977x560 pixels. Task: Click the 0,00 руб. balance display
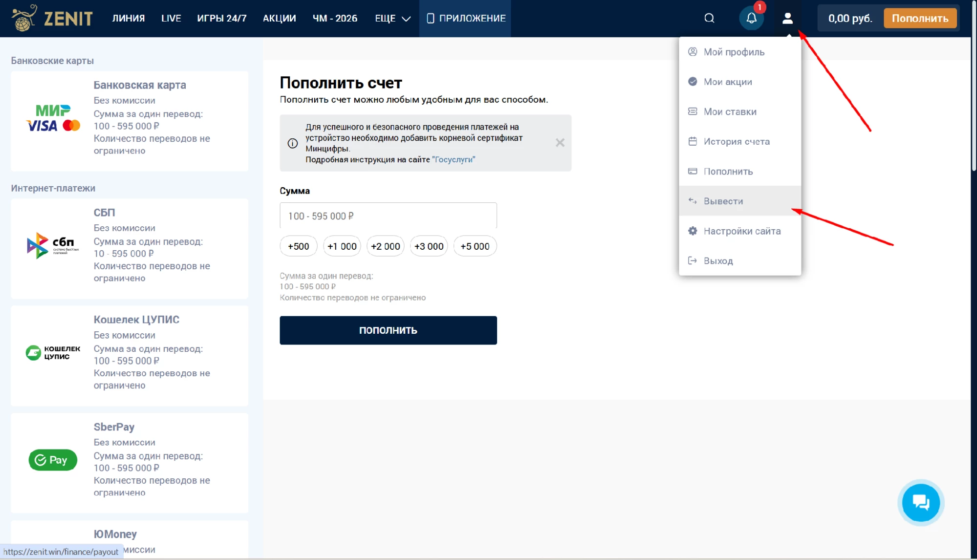click(850, 18)
